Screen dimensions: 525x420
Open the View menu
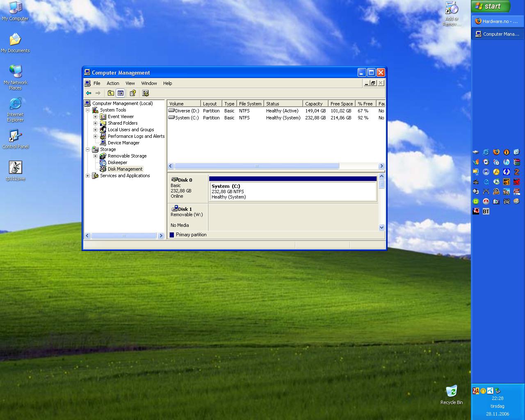(130, 83)
